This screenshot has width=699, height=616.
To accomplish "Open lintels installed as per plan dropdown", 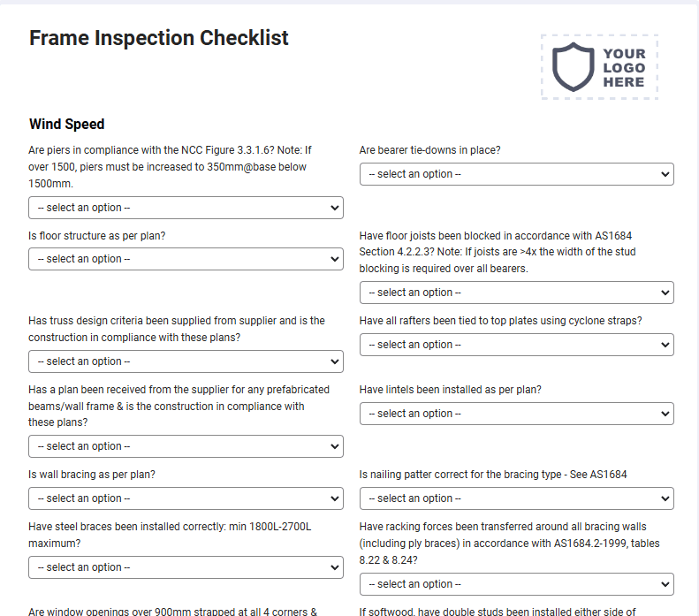I will pos(517,414).
